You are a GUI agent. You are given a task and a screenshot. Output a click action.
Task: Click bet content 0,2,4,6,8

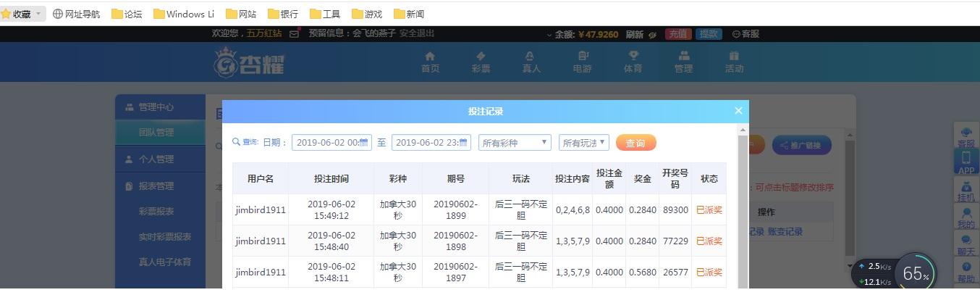click(x=573, y=210)
